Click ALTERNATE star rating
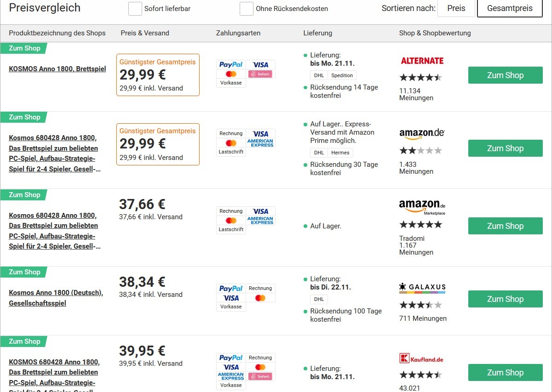 (420, 77)
